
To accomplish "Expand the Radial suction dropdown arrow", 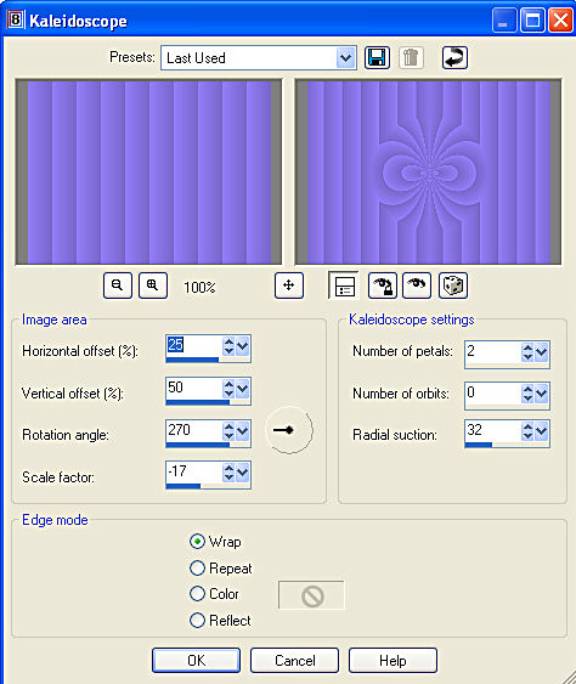I will tap(542, 431).
